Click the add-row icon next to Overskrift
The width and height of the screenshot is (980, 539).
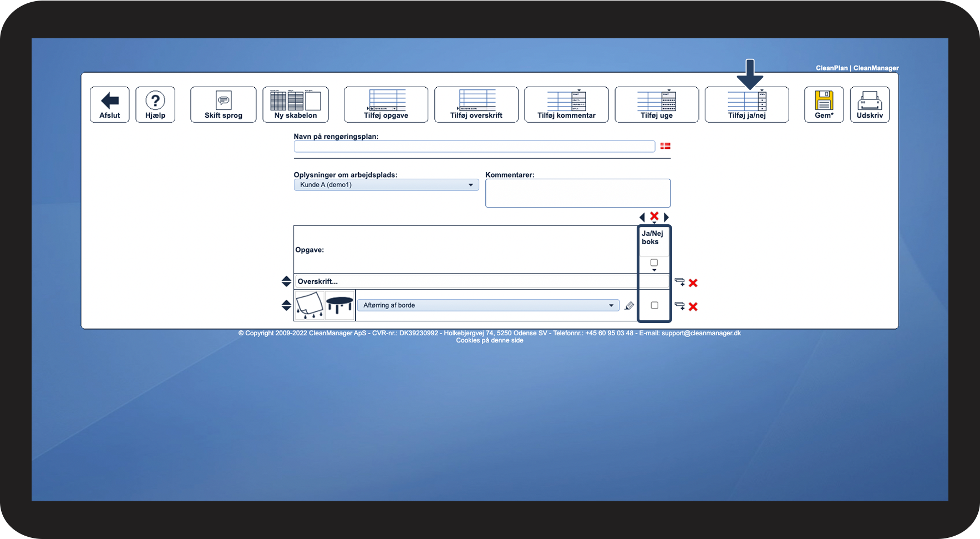[681, 281]
